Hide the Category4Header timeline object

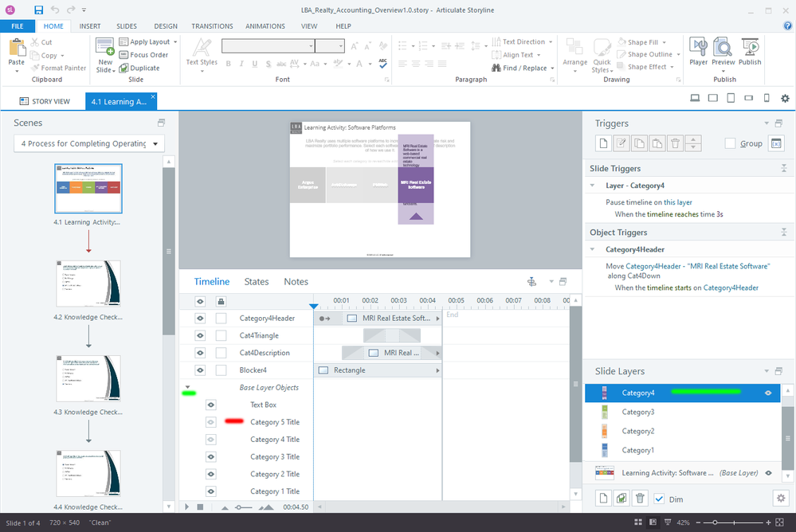200,319
